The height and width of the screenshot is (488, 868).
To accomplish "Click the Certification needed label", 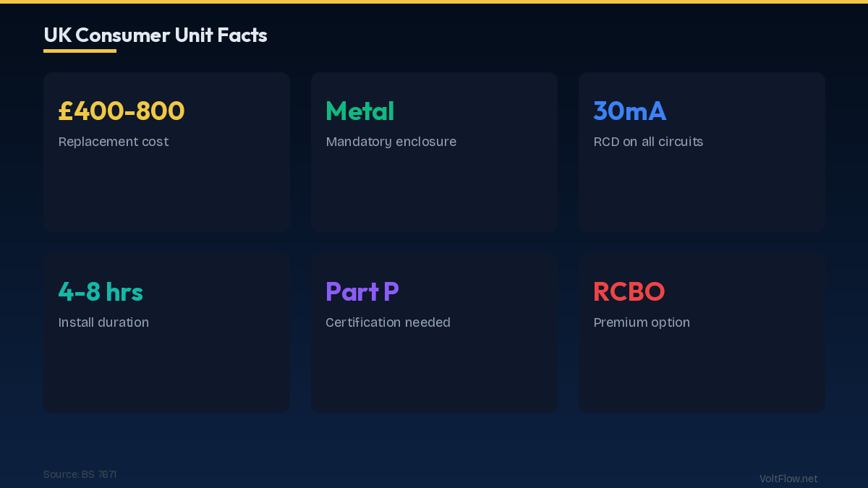I will (388, 322).
